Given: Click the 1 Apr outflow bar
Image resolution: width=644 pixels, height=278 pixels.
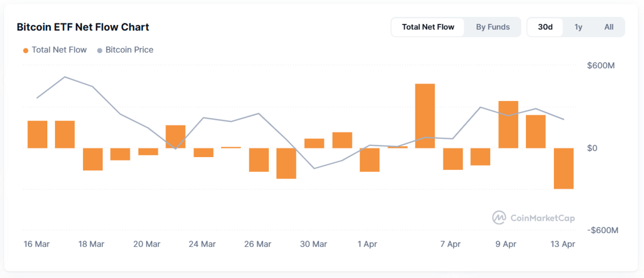Looking at the screenshot, I should 370,160.
